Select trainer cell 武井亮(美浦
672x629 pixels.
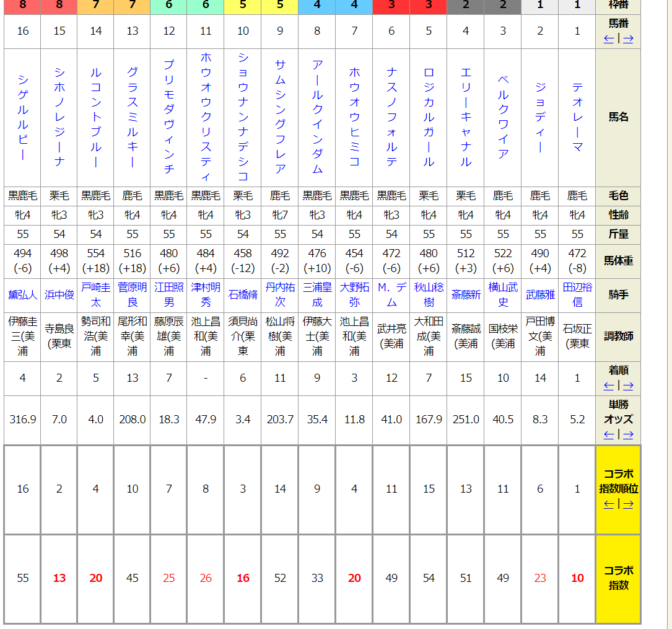point(391,336)
